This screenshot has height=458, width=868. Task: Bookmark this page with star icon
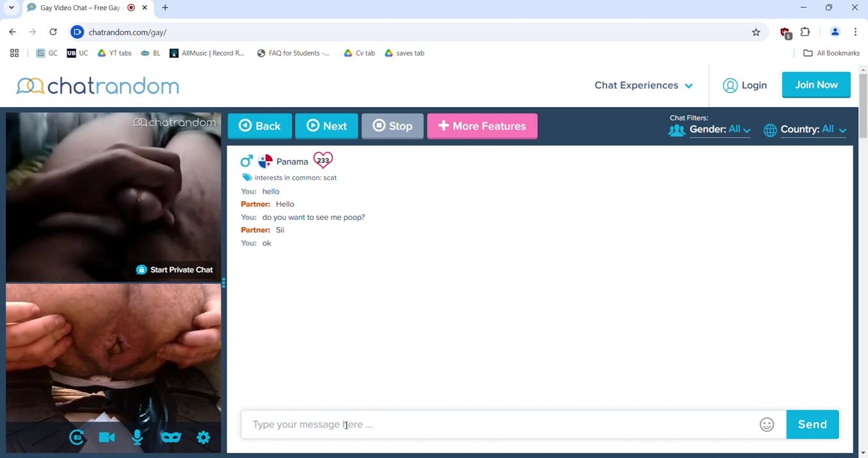click(756, 32)
